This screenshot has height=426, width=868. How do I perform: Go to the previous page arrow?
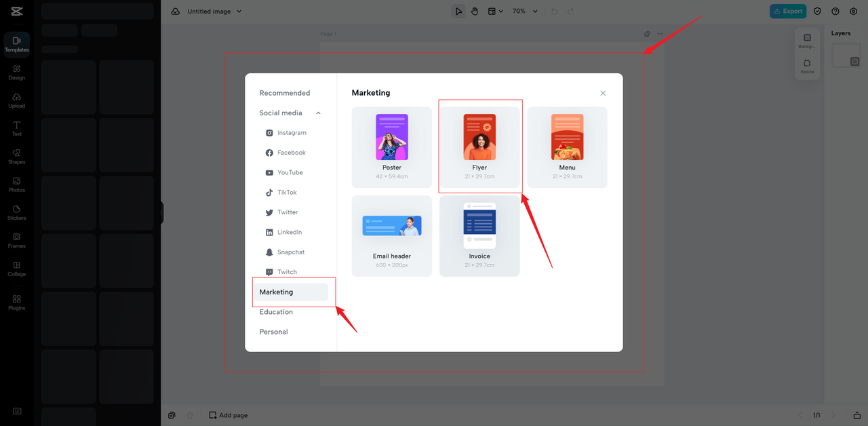(799, 415)
